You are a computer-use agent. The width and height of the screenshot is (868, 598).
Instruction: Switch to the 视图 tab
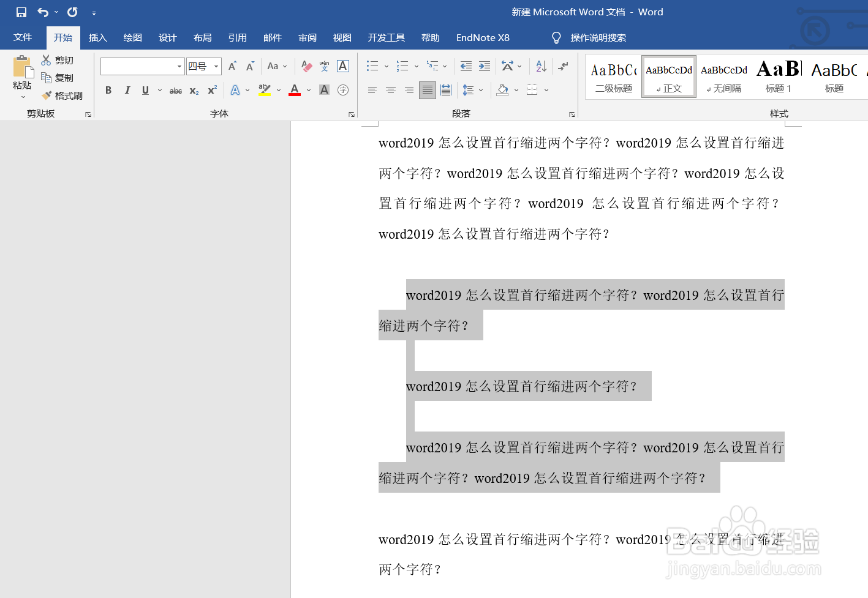[x=342, y=37]
